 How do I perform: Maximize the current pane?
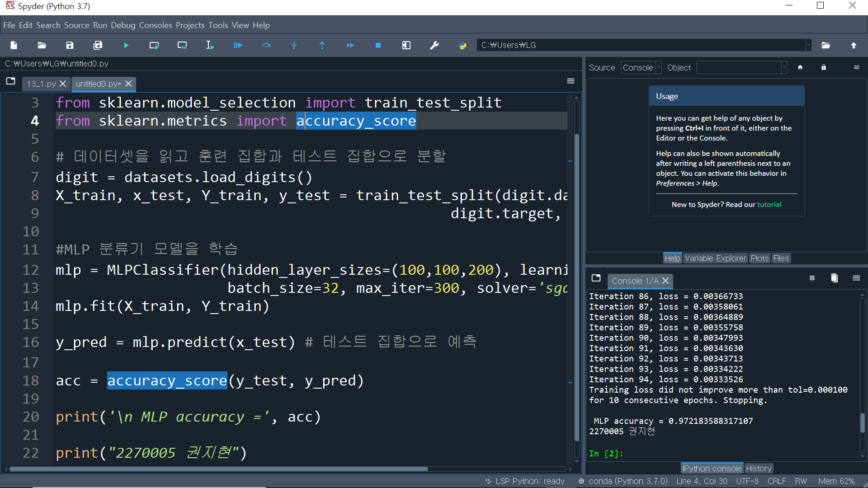click(406, 45)
